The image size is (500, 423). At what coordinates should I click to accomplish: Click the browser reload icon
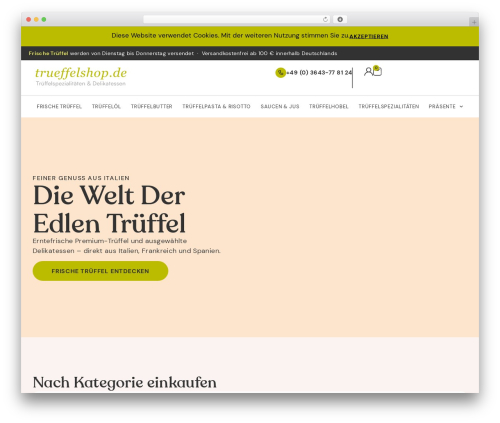pyautogui.click(x=325, y=19)
